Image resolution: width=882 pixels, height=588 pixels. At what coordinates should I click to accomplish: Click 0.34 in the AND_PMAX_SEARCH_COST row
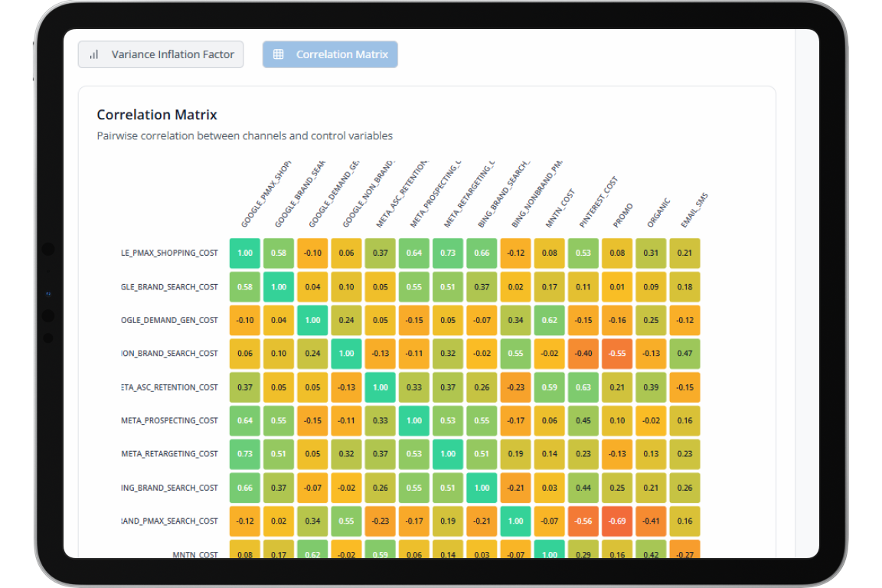tap(312, 521)
